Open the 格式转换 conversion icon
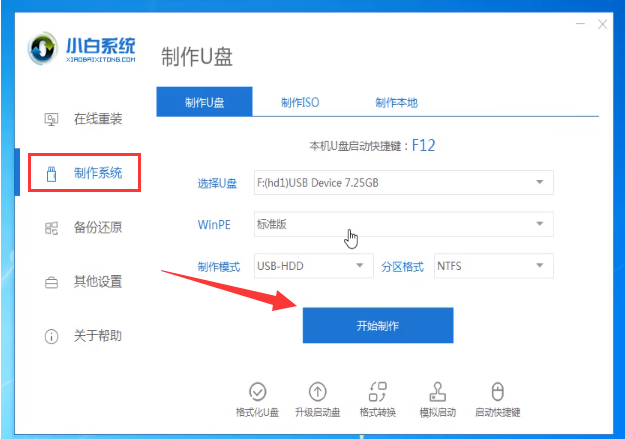The width and height of the screenshot is (625, 439). coord(377,391)
